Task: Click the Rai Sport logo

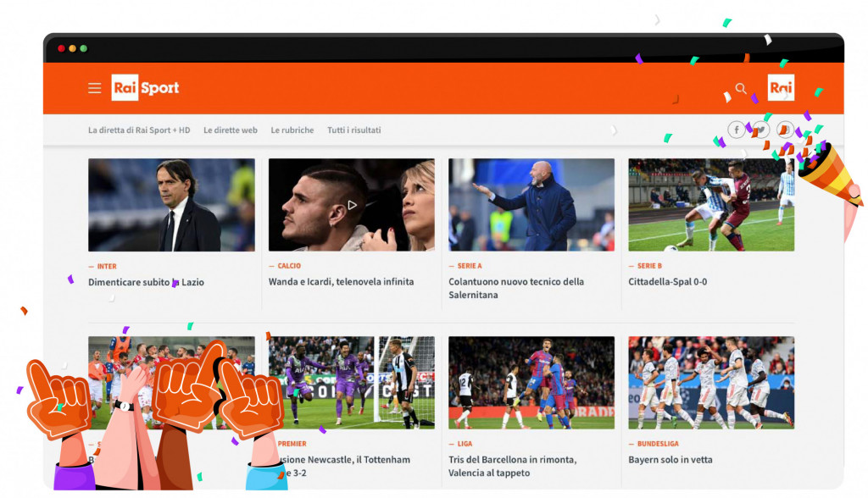Action: 145,87
